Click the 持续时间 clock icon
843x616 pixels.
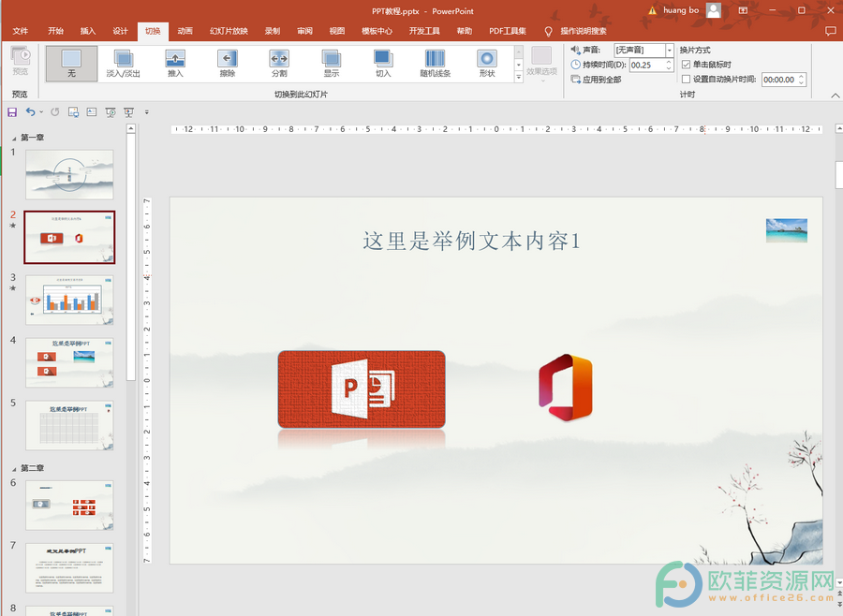coord(575,65)
